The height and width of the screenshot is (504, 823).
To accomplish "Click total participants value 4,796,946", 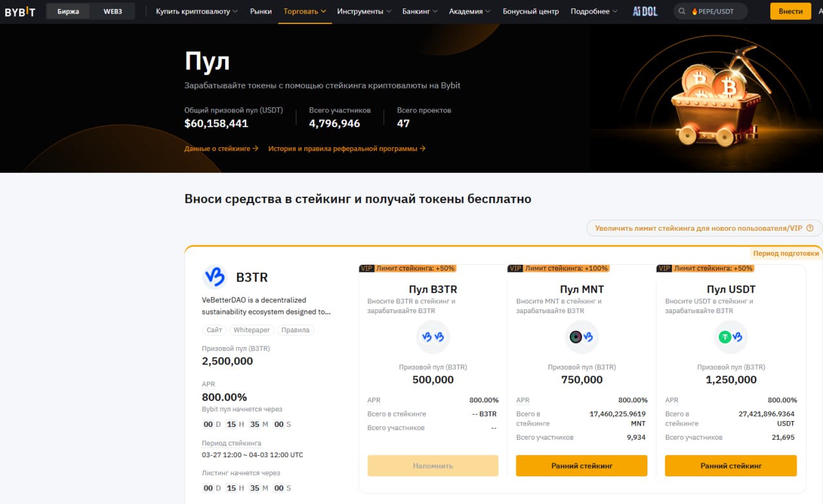I will pyautogui.click(x=334, y=123).
